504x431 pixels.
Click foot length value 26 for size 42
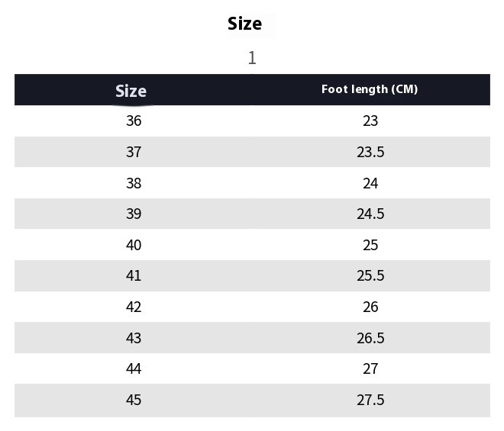pyautogui.click(x=370, y=307)
